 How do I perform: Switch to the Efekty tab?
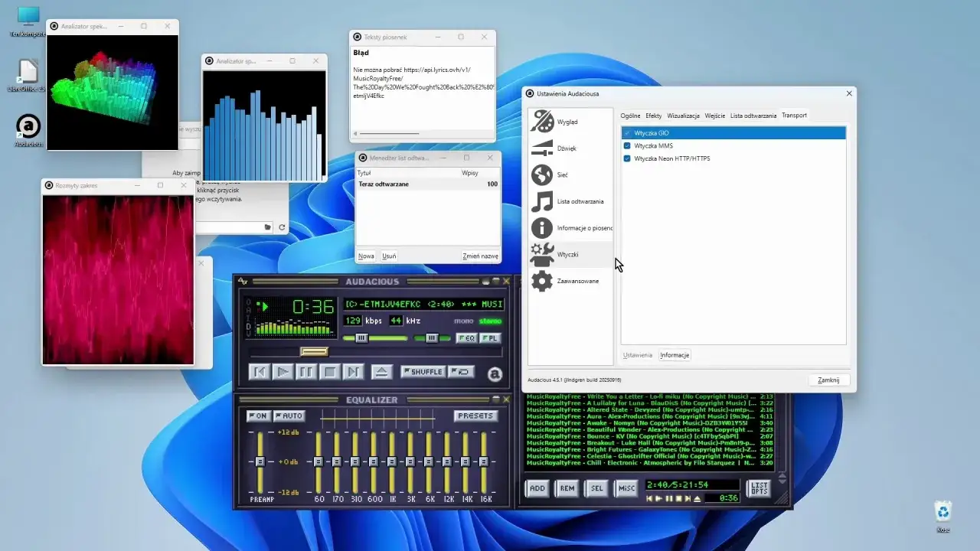point(653,116)
